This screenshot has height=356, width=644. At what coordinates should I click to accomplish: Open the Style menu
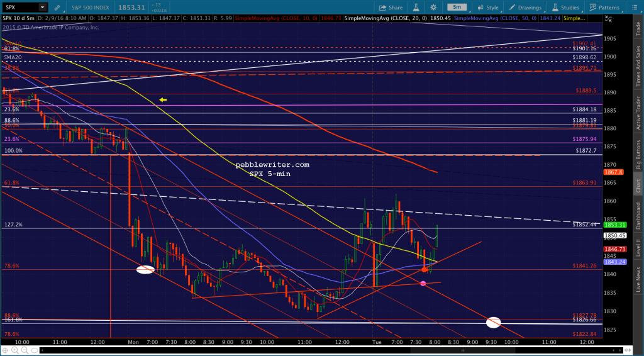point(488,8)
